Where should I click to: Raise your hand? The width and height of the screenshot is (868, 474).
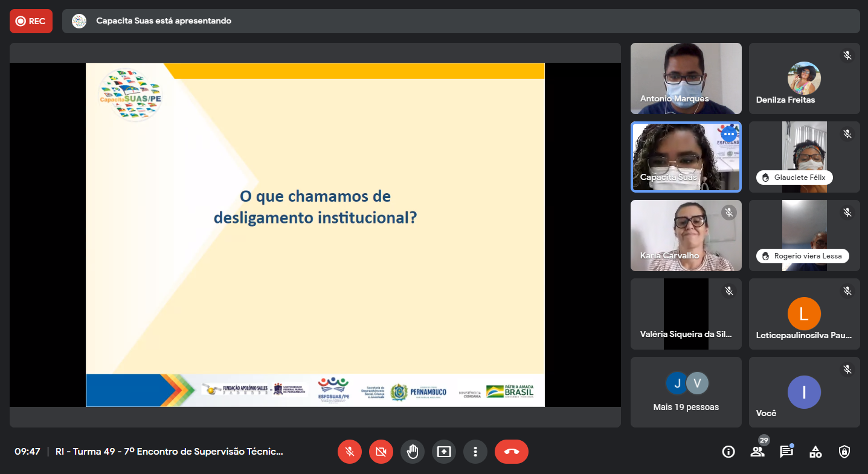(413, 452)
